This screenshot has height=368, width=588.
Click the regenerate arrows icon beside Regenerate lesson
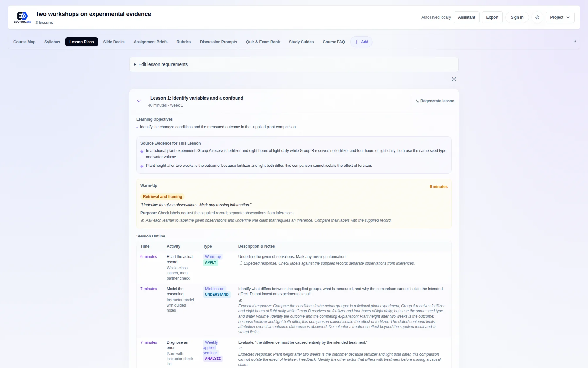click(417, 101)
